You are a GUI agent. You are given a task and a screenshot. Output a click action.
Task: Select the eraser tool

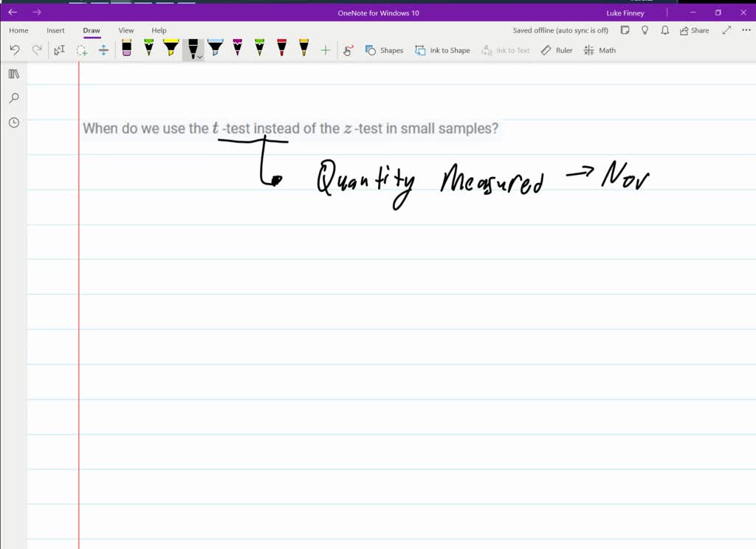[x=126, y=49]
